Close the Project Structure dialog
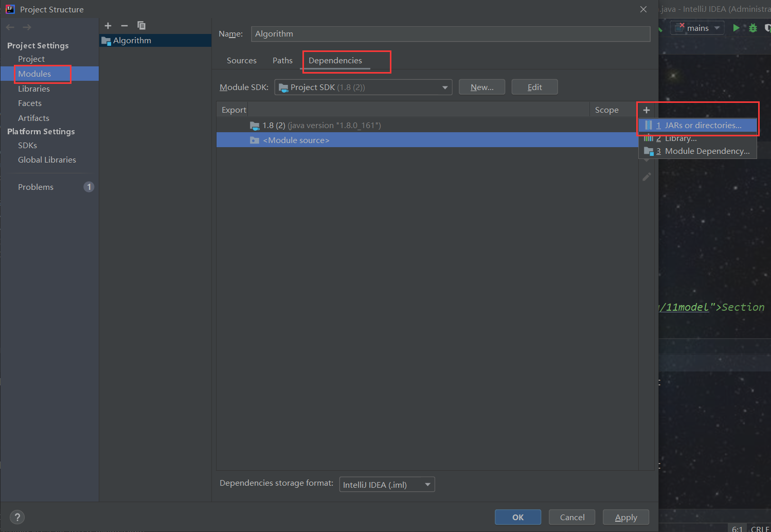This screenshot has width=771, height=532. coord(643,9)
